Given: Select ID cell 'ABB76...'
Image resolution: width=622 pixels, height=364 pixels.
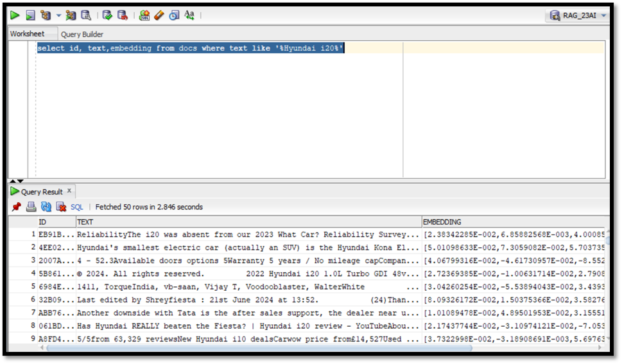Looking at the screenshot, I should pyautogui.click(x=56, y=313).
